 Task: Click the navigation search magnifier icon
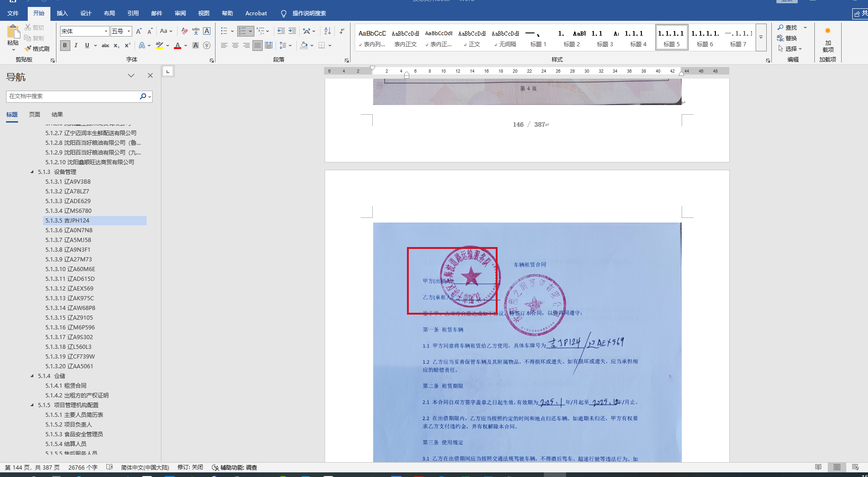pyautogui.click(x=143, y=96)
